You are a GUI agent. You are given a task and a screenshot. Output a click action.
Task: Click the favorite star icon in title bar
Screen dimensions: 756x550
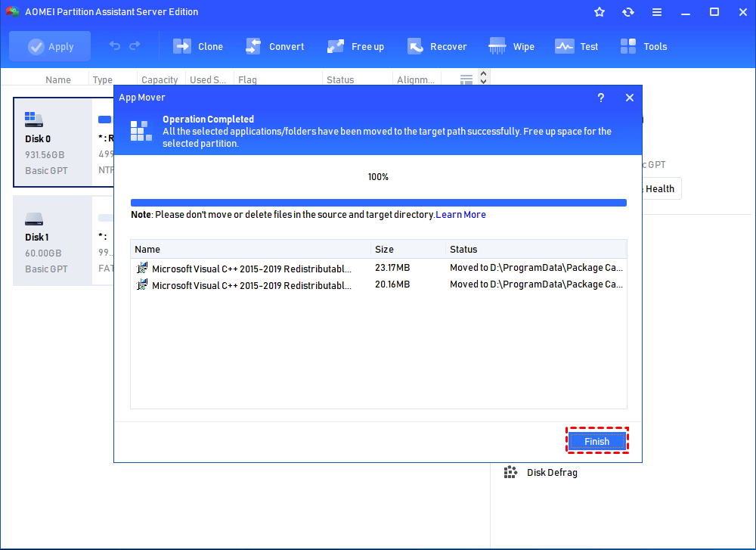click(x=600, y=12)
